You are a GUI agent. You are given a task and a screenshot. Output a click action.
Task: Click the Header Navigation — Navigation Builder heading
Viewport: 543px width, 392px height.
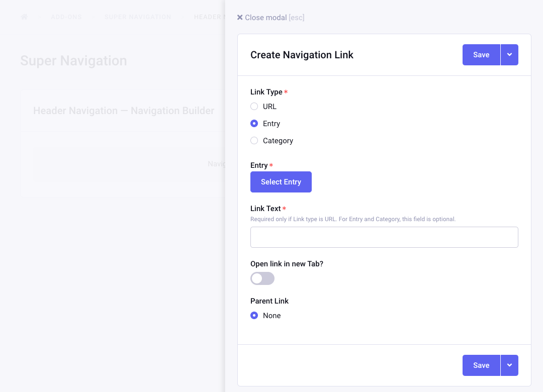[x=124, y=111]
